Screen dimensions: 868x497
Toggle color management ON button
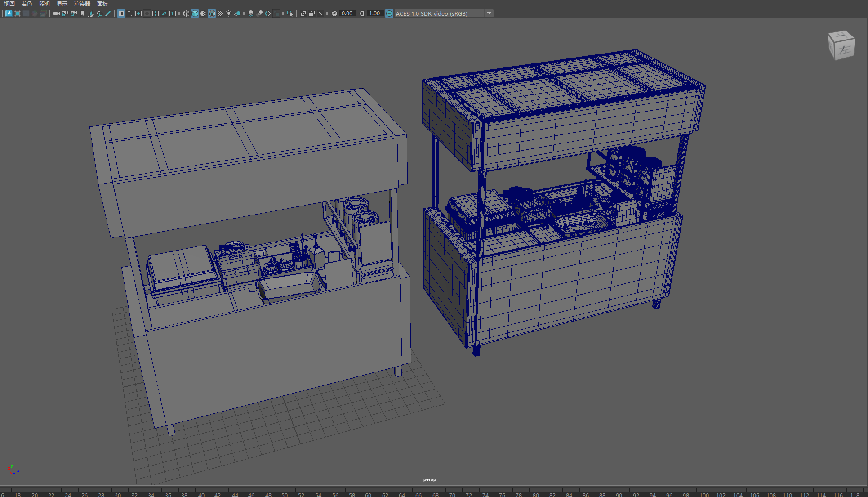389,13
